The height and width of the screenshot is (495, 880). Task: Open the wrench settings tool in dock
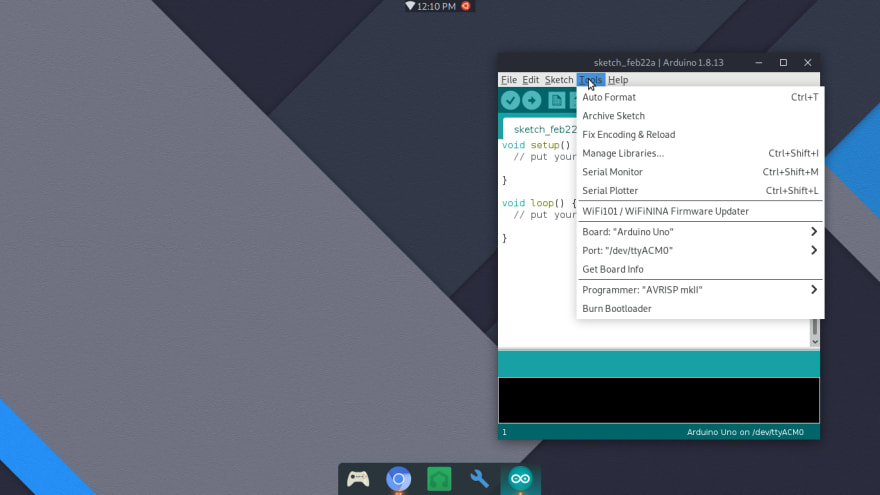479,479
